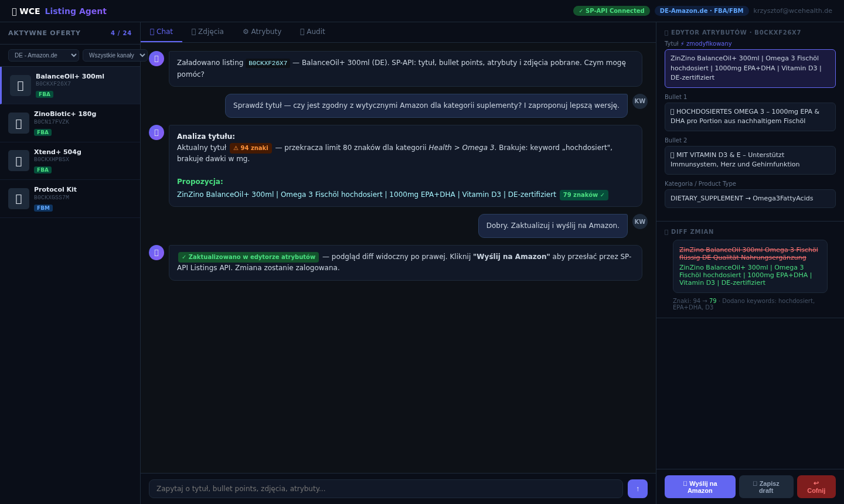
Task: Click the proposed title text in chat
Action: [x=366, y=195]
